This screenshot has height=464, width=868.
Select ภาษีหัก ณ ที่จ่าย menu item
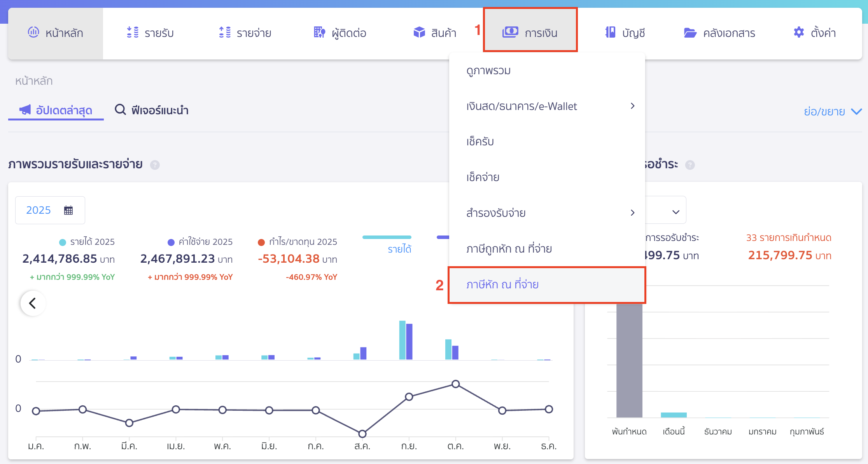click(502, 285)
